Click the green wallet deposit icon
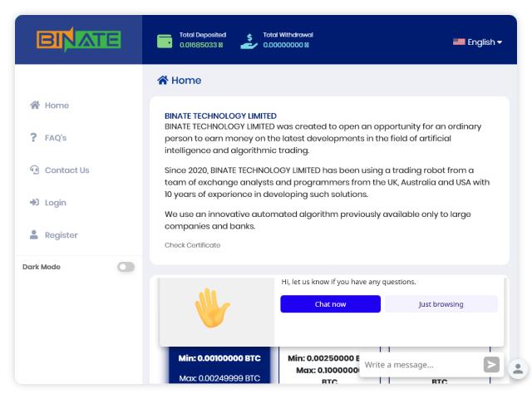 click(165, 42)
